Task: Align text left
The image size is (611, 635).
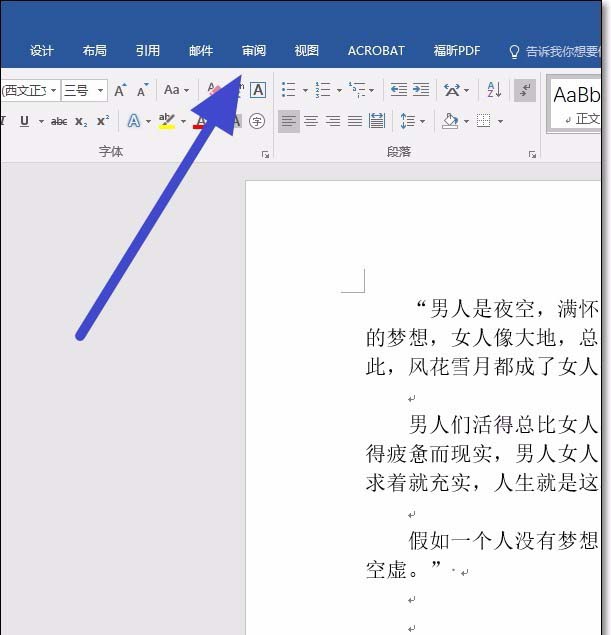Action: (289, 121)
